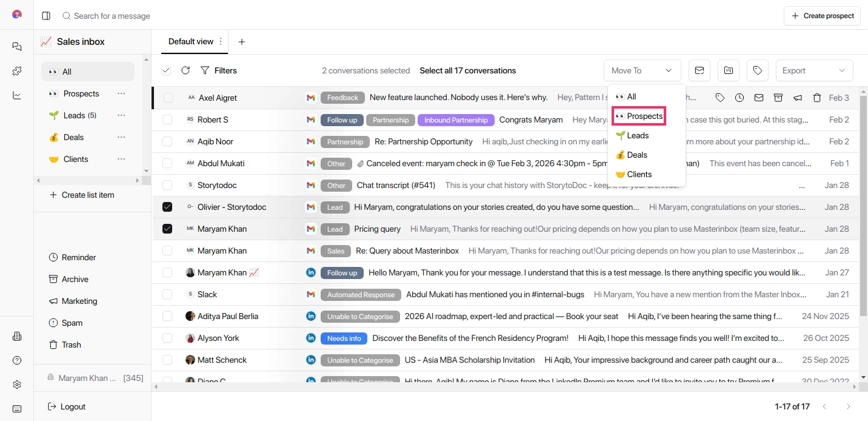Uncheck the Olivier - Storytodoc conversation checkbox
Screen dimensions: 868x421
pos(167,207)
